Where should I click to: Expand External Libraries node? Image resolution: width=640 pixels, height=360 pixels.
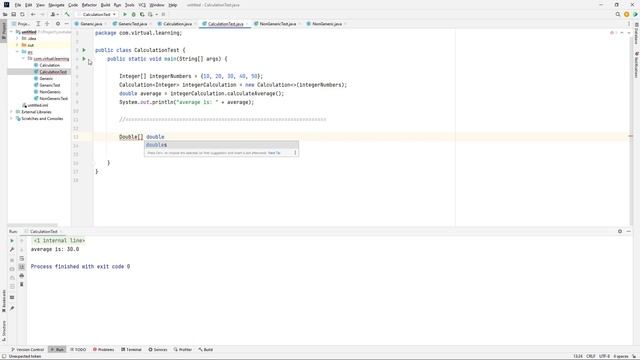pos(12,112)
